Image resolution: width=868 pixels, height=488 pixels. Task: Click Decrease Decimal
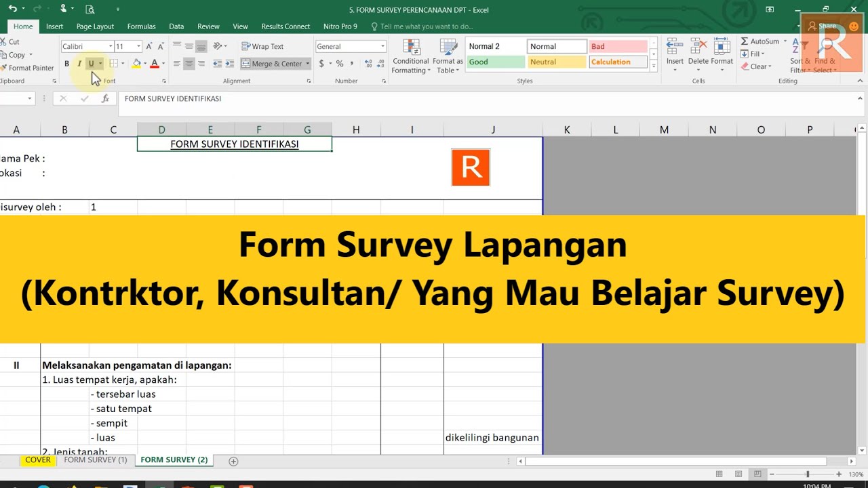pyautogui.click(x=380, y=64)
